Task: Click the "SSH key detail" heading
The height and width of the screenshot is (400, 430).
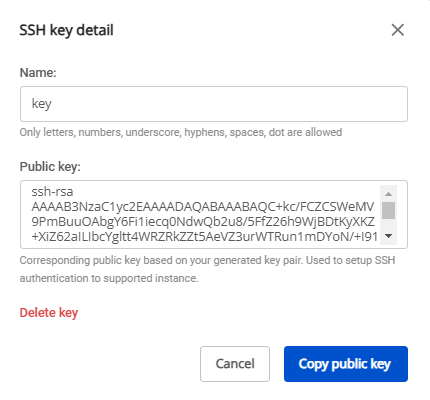Action: [66, 30]
